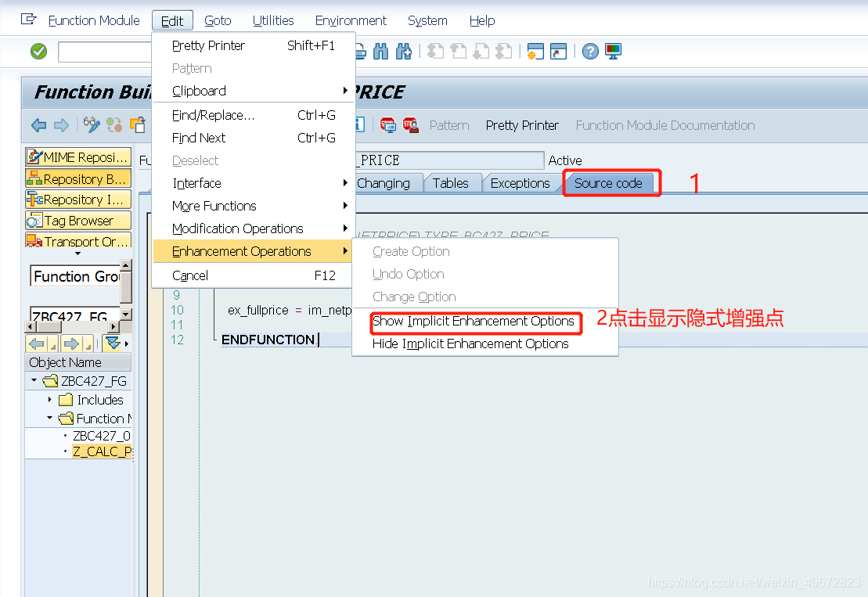Expand the Clipboard submenu

[x=254, y=91]
